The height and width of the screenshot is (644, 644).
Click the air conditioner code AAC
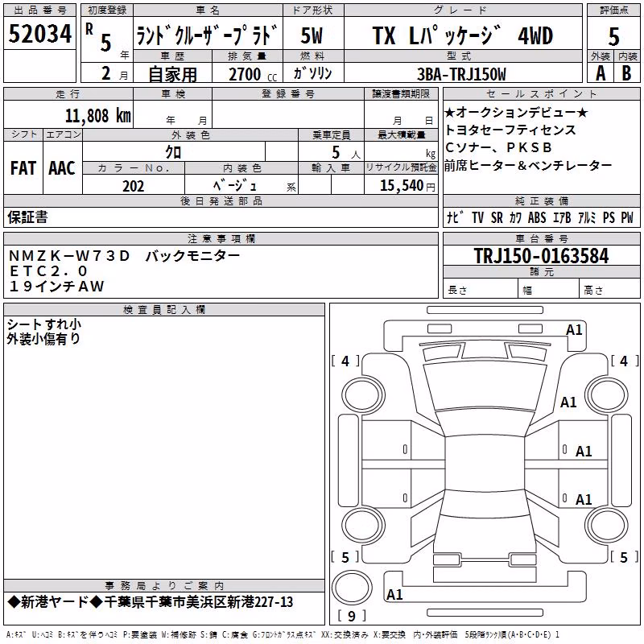62,168
